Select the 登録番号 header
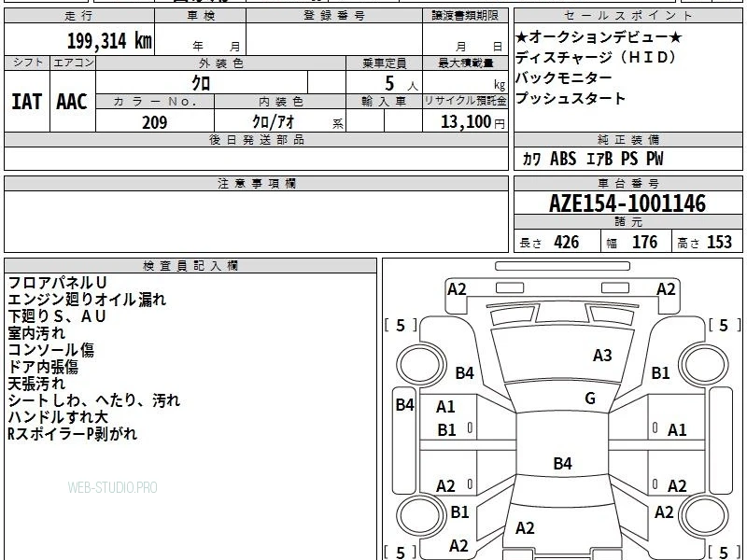Viewport: 747px width, 560px height. [x=334, y=16]
